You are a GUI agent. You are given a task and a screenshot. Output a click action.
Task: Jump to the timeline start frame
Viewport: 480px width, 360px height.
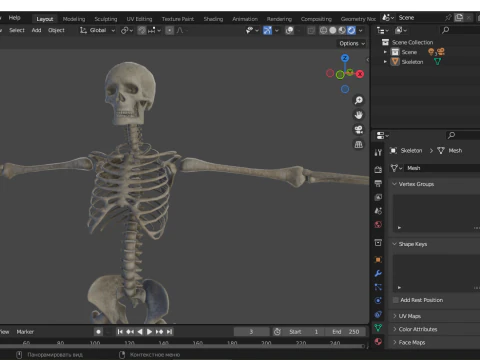[120, 332]
